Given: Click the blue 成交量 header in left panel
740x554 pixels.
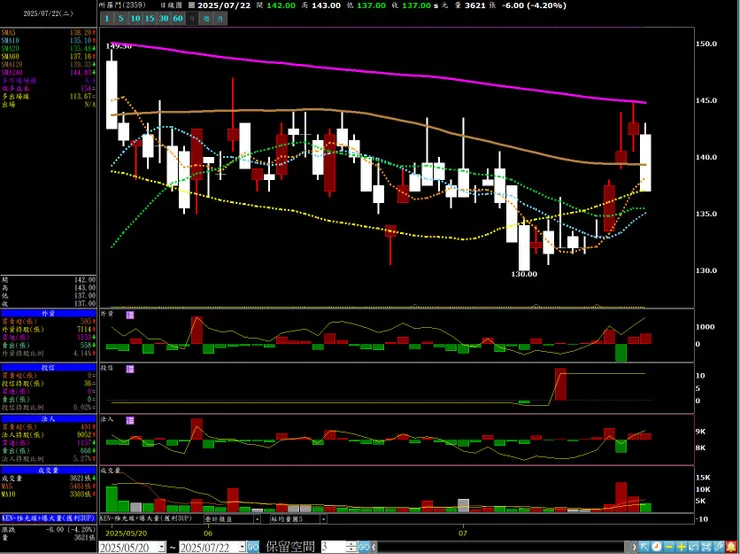Looking at the screenshot, I should 48,470.
